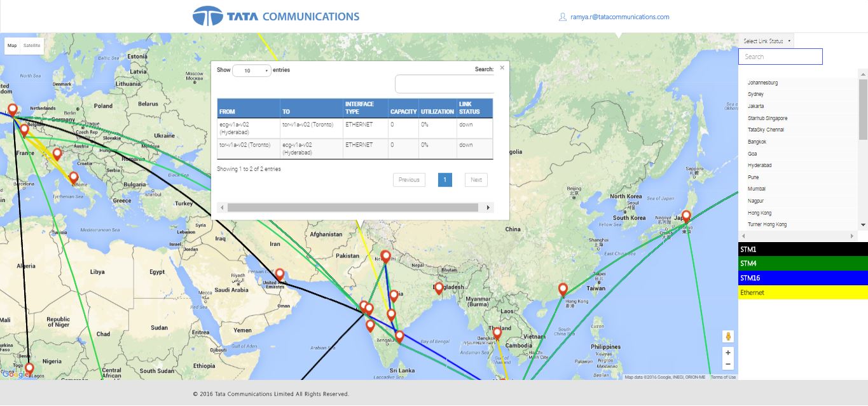The height and width of the screenshot is (406, 868).
Task: Click the user profile icon in header
Action: click(x=562, y=17)
